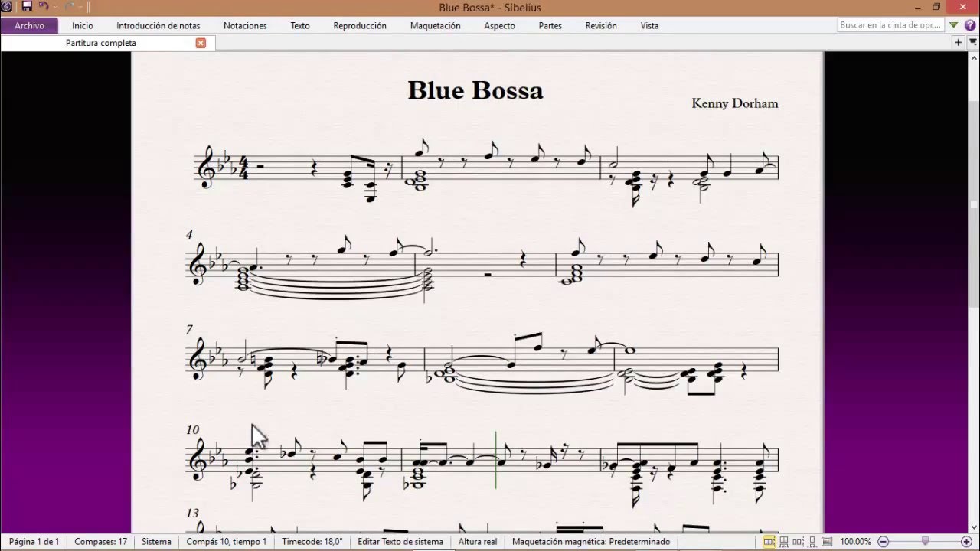Viewport: 980px width, 551px height.
Task: Switch to panorama view
Action: click(x=828, y=542)
